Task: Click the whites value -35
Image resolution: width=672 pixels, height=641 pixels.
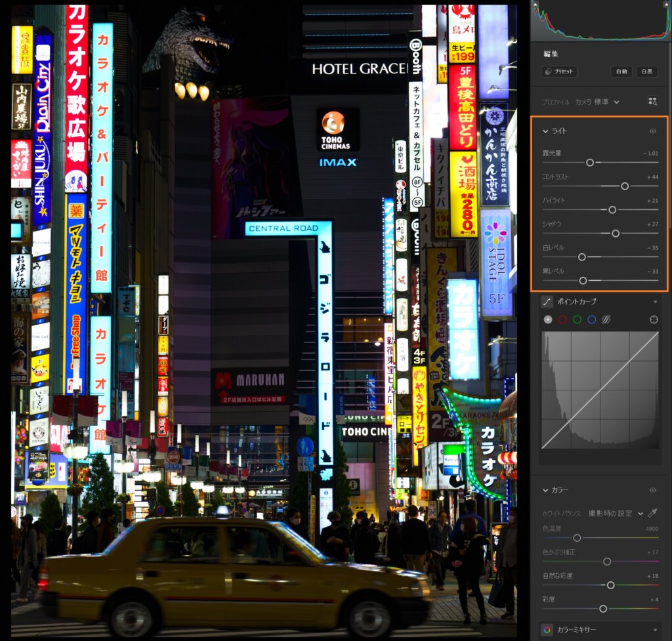Action: click(653, 247)
